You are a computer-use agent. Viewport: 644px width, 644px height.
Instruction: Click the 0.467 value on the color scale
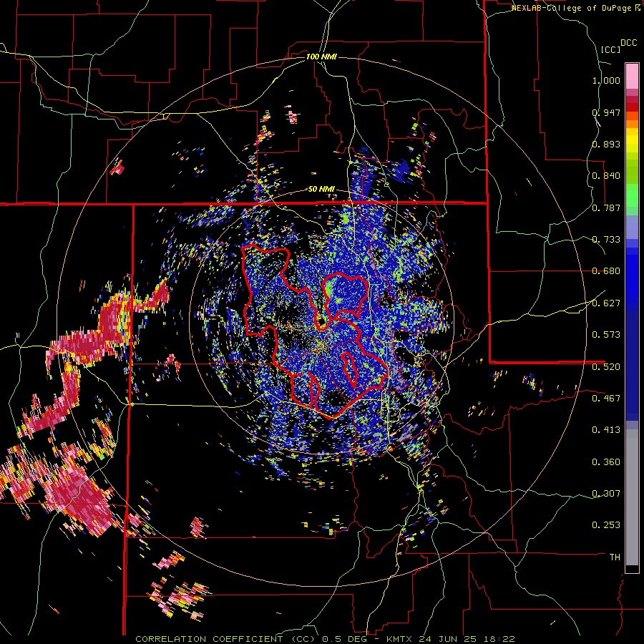606,399
